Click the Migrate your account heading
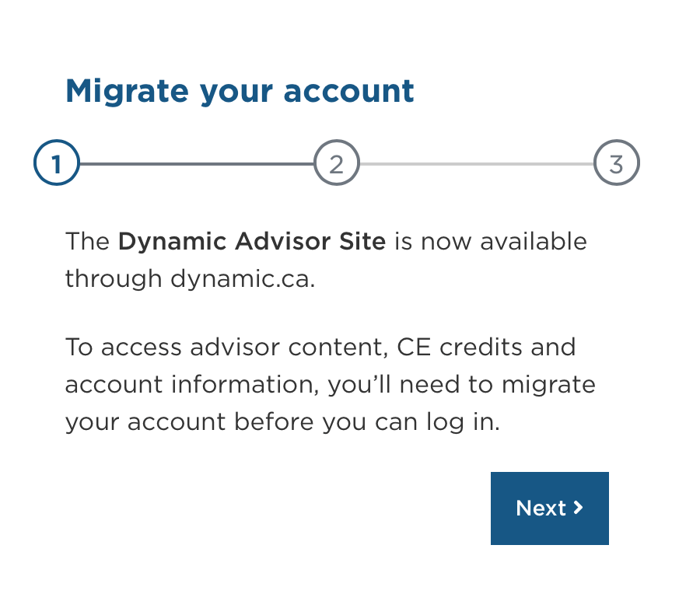700x594 pixels. pyautogui.click(x=240, y=90)
